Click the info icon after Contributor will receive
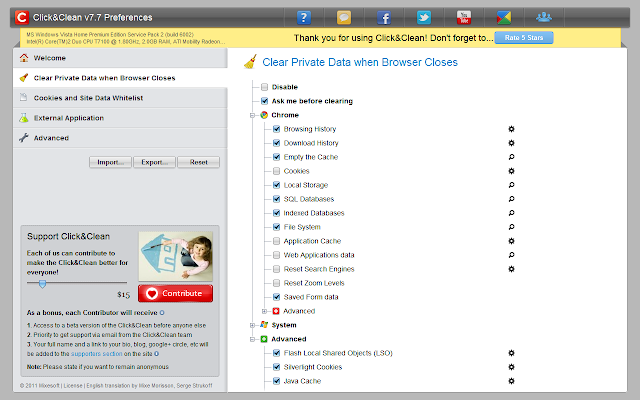Viewport: 640px width, 400px height. coord(162,313)
